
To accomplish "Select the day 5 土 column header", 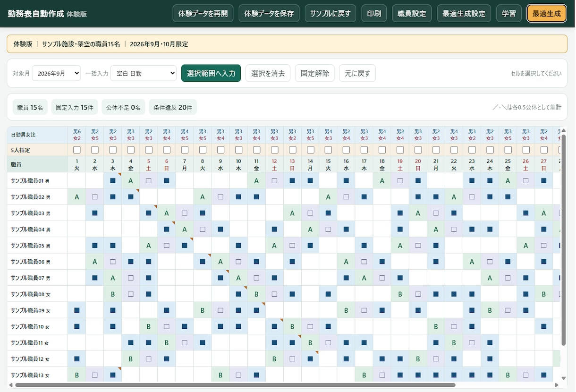I will point(149,164).
